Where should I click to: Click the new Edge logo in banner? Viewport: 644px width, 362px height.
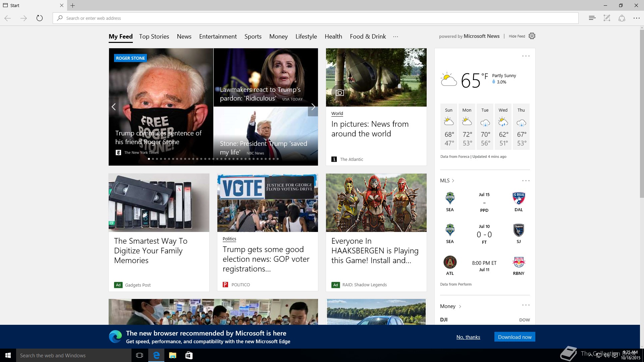[115, 337]
